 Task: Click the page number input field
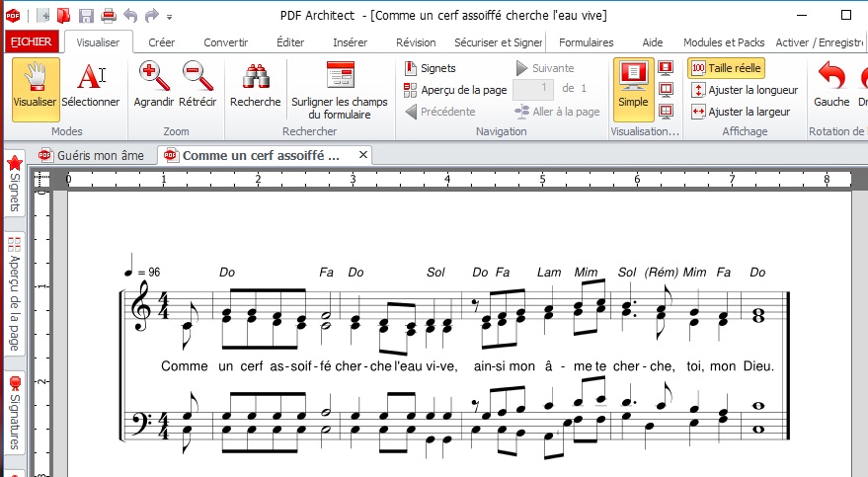[532, 89]
